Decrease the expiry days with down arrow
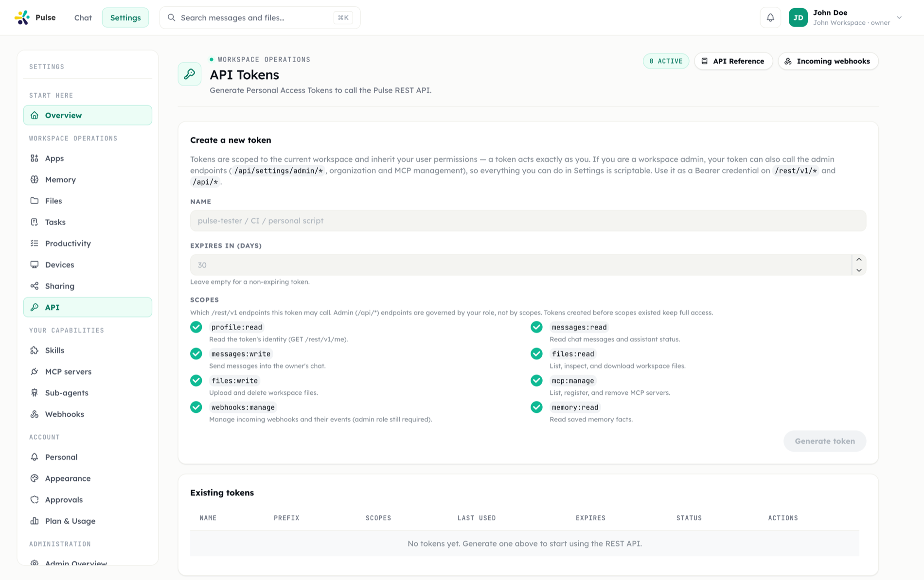This screenshot has width=924, height=580. 859,270
